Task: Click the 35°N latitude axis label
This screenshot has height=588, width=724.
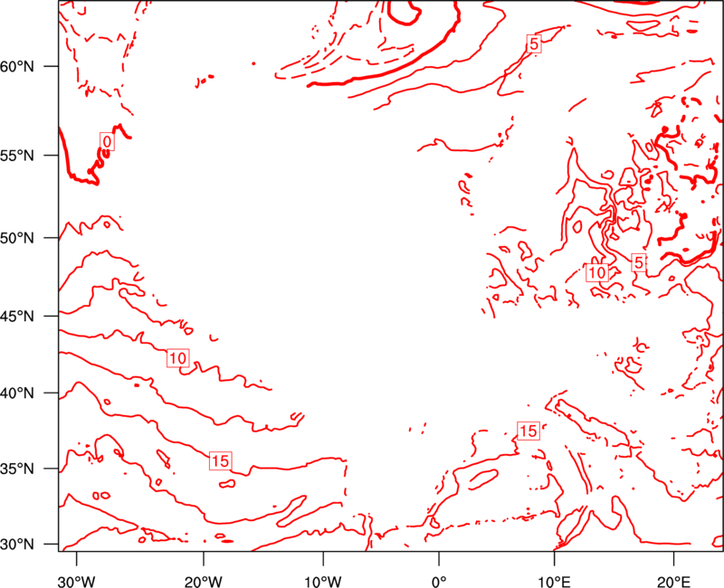Action: [x=17, y=469]
